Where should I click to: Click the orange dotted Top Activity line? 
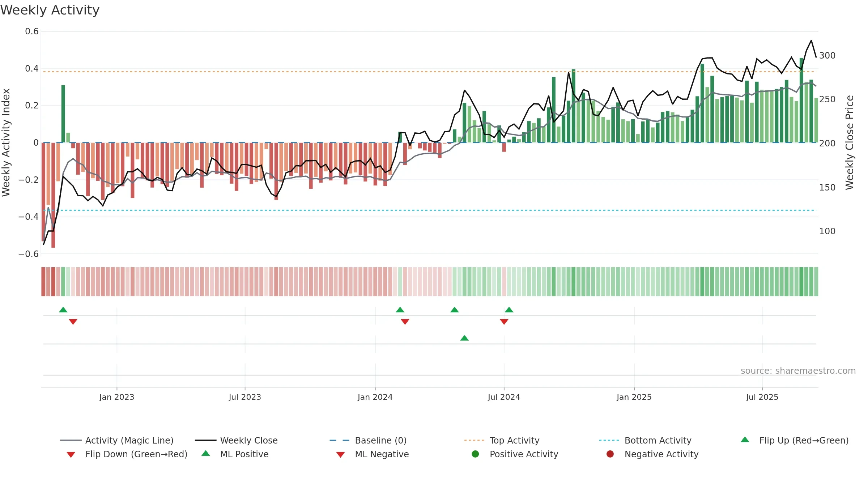pyautogui.click(x=430, y=72)
